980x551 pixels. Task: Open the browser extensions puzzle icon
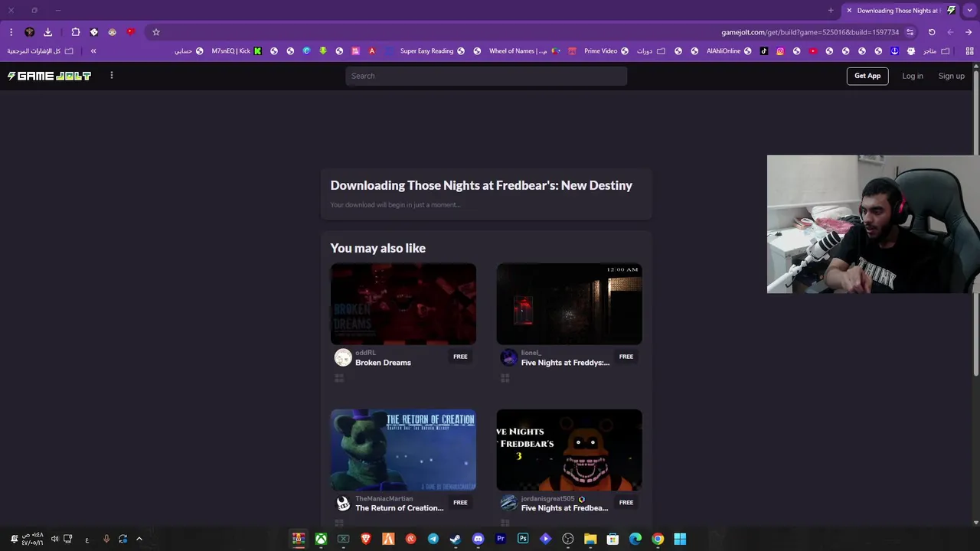point(75,32)
